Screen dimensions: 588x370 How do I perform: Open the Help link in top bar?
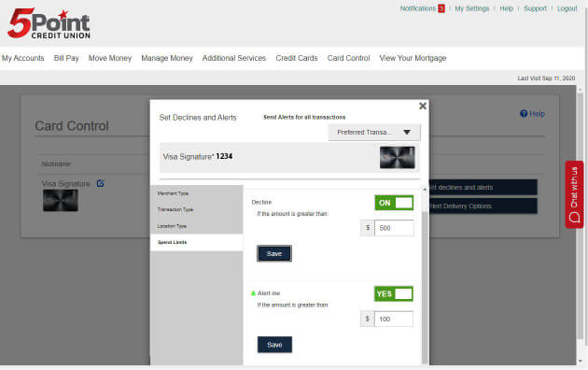[506, 8]
